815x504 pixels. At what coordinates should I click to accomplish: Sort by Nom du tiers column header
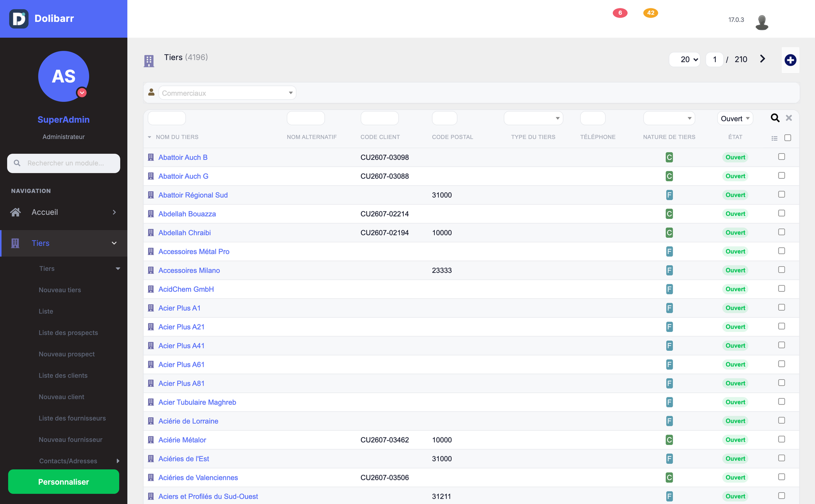coord(177,137)
